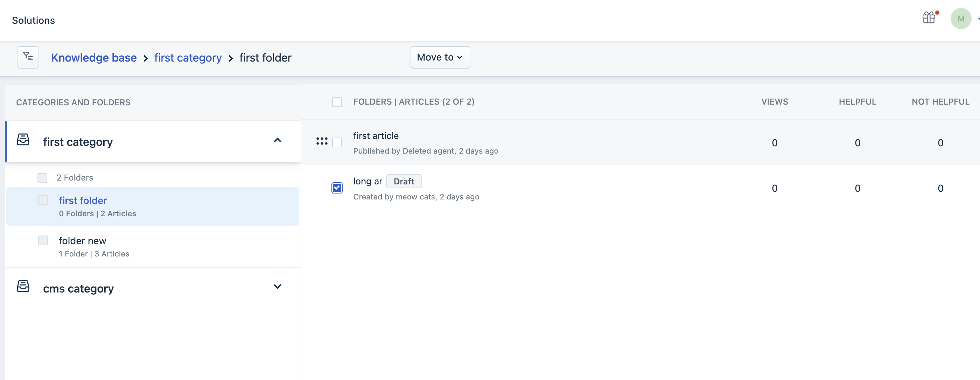Image resolution: width=980 pixels, height=380 pixels.
Task: Select all articles header checkbox
Action: click(x=337, y=102)
